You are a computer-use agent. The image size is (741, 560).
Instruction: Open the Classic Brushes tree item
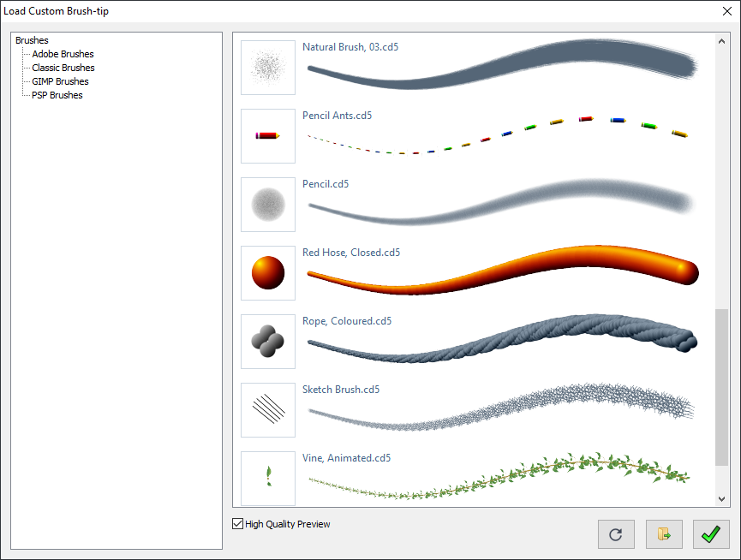[63, 68]
